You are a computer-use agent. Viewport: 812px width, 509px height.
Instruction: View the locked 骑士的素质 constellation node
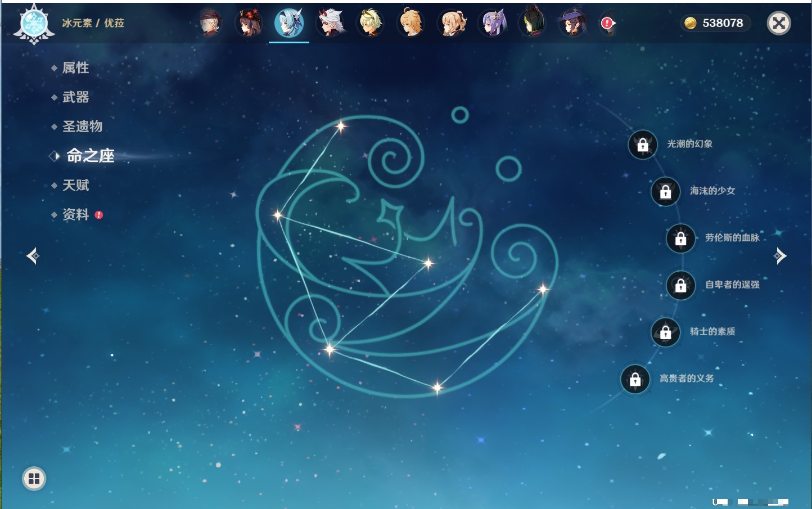(666, 332)
